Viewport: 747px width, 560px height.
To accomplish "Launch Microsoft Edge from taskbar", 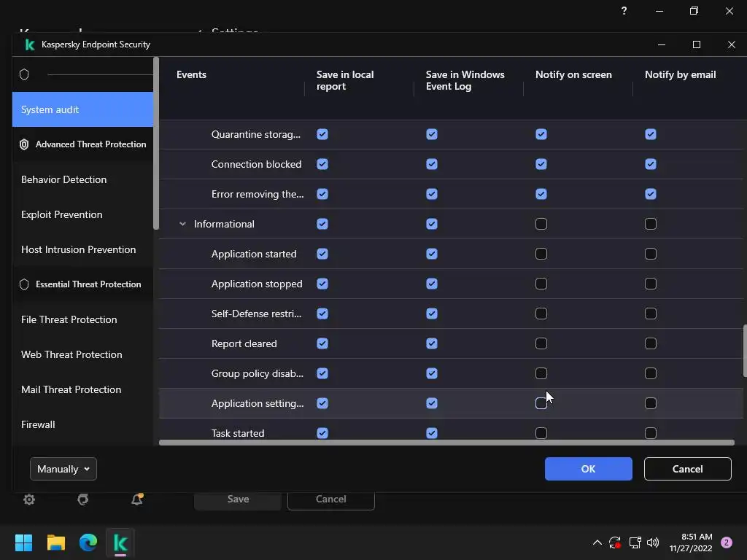I will [x=88, y=542].
